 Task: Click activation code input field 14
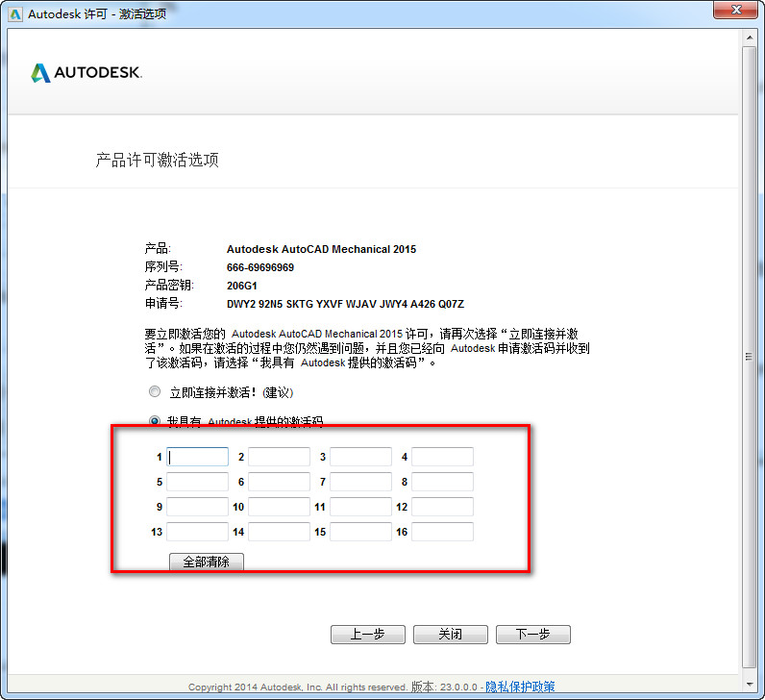point(279,532)
